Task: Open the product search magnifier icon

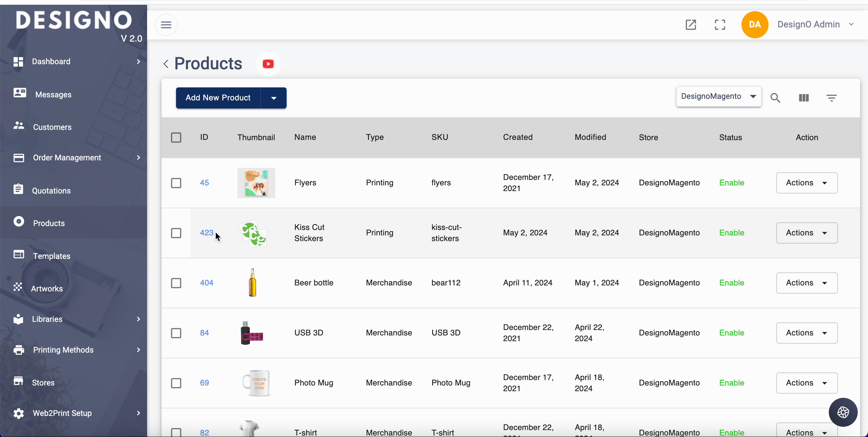Action: pyautogui.click(x=775, y=98)
